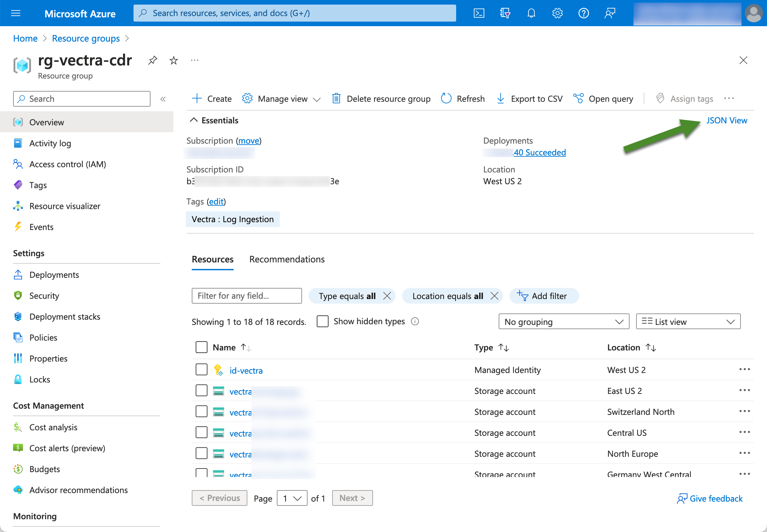
Task: Open the JSON View link
Action: (726, 120)
